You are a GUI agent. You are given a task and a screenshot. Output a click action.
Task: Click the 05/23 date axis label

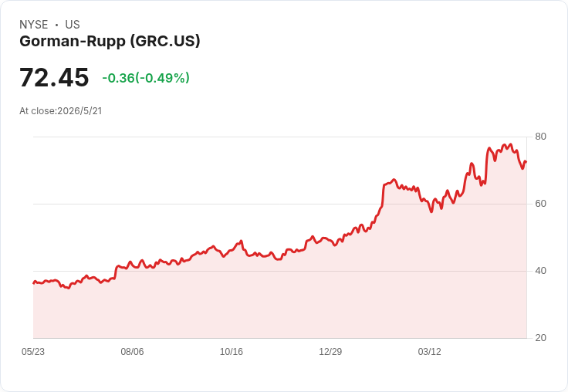tap(33, 352)
